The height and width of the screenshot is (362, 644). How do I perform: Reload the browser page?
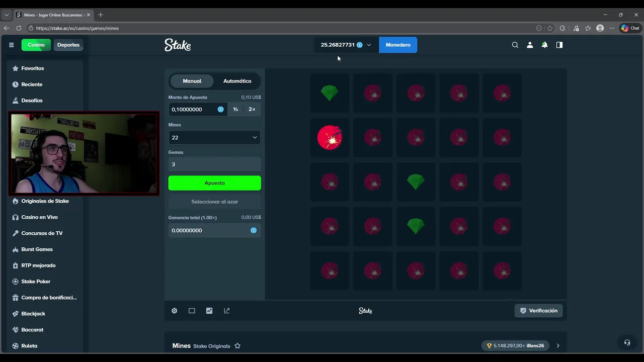pyautogui.click(x=19, y=28)
